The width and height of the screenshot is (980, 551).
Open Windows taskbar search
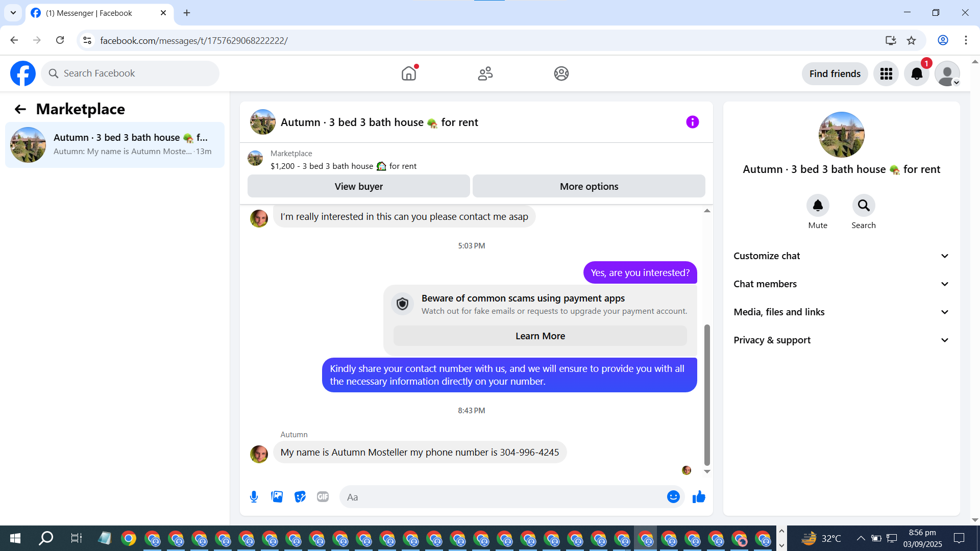(46, 538)
